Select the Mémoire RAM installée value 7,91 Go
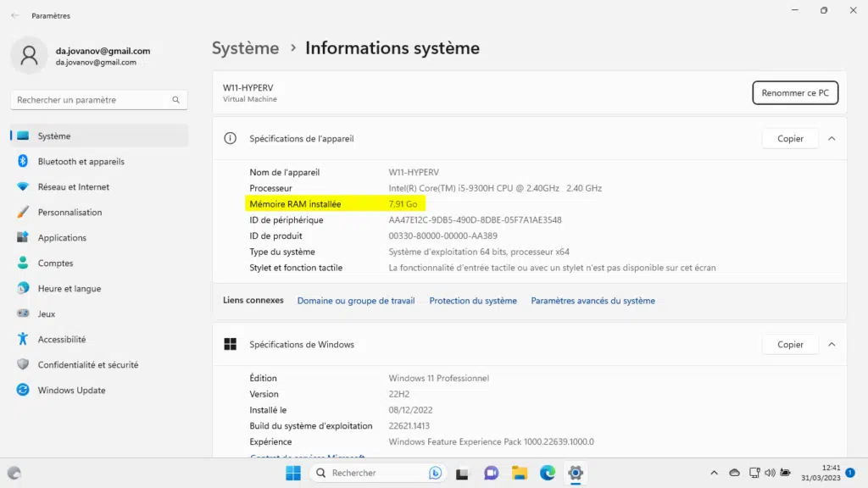Screen dimensions: 868x488 [403, 204]
